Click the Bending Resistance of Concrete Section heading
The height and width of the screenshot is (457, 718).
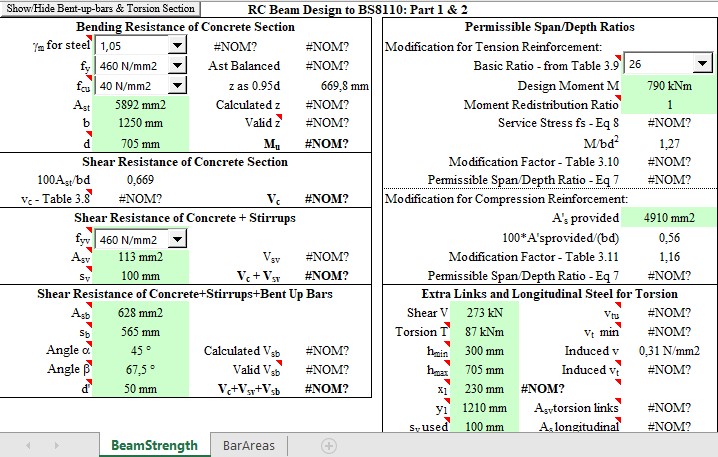click(x=185, y=27)
